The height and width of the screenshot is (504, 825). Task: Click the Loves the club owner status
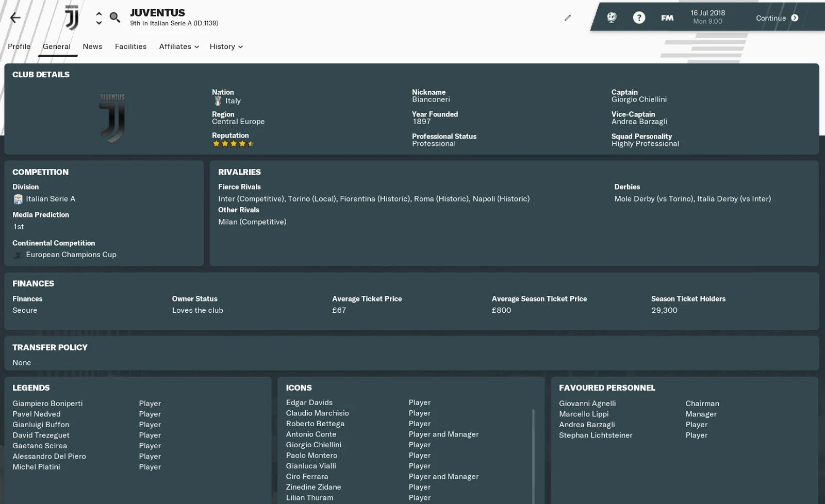[197, 310]
